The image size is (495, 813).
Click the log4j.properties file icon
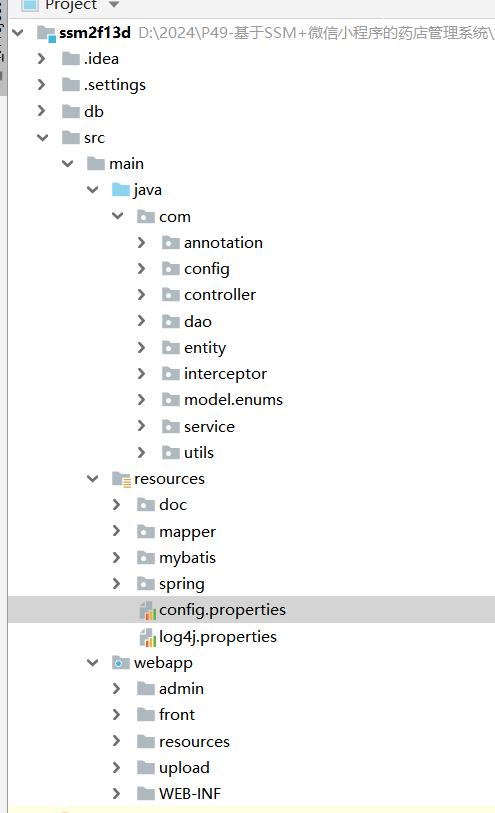148,637
